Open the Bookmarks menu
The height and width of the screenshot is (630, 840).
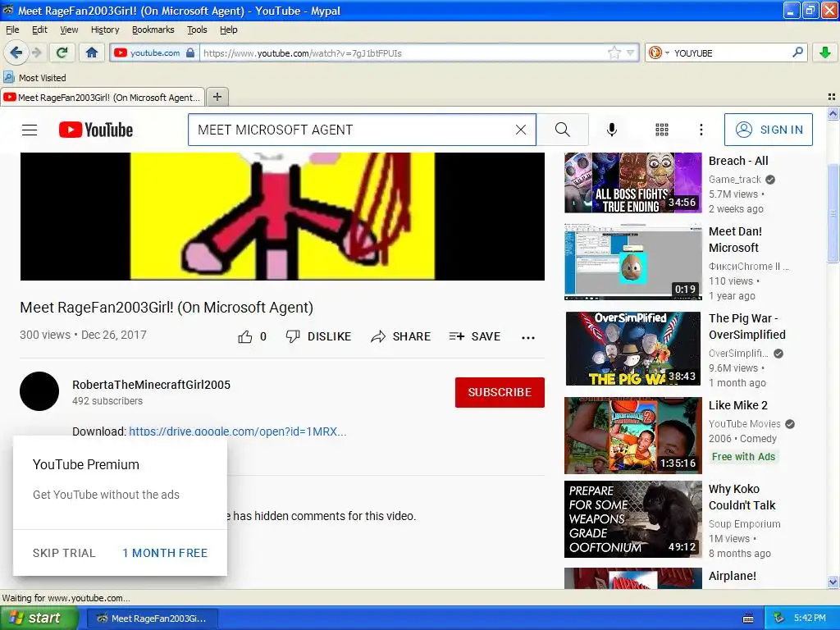153,30
